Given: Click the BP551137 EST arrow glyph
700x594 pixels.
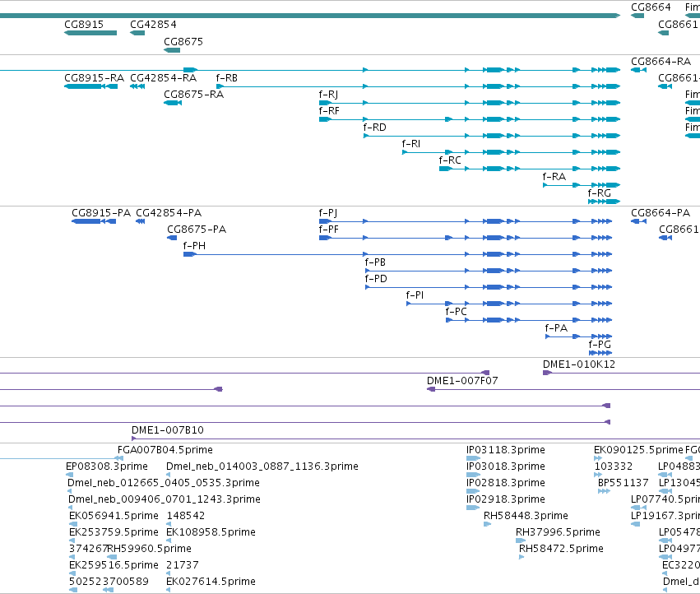Looking at the screenshot, I should 604,491.
